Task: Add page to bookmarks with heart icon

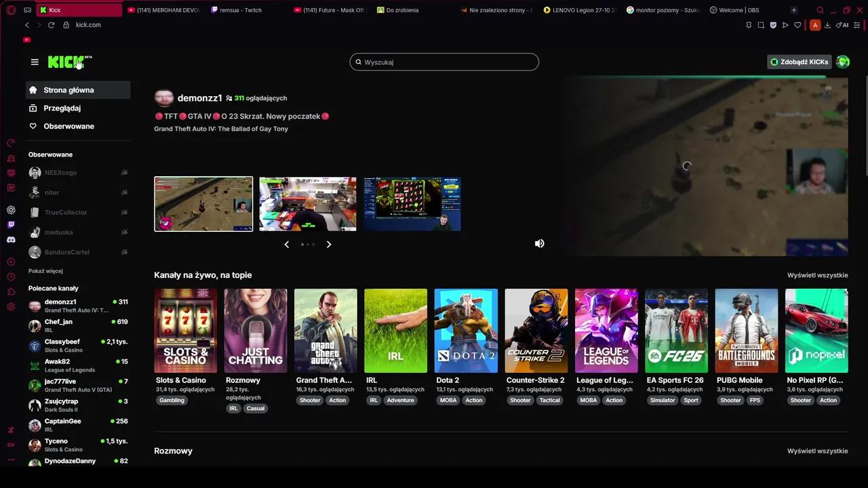Action: (797, 25)
